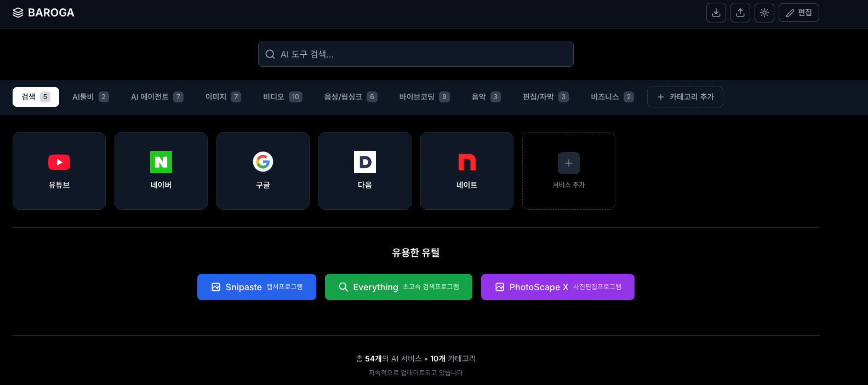Click the 카테고리 추가 button
The image size is (868, 385).
685,97
